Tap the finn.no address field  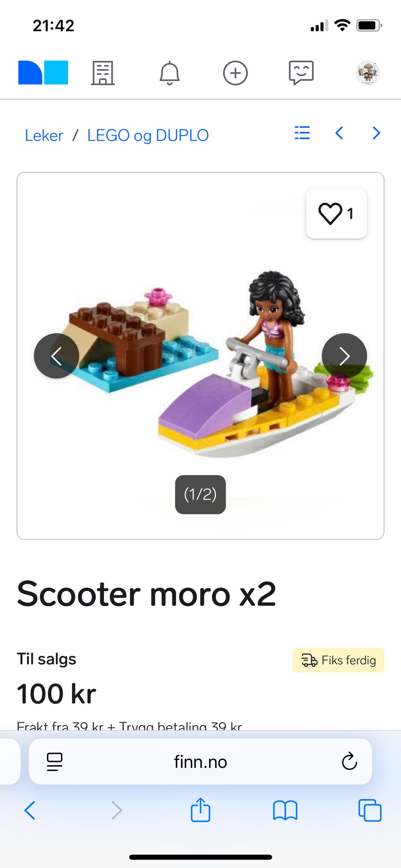coord(200,761)
